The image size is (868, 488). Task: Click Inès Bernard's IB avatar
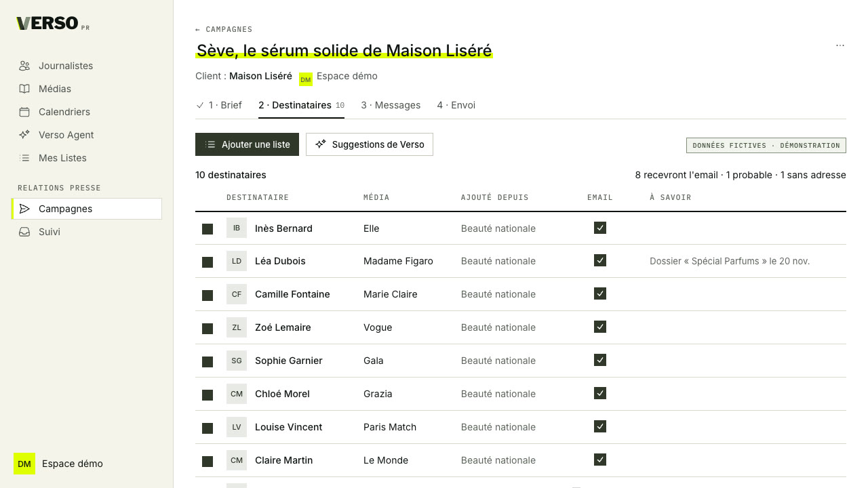[237, 228]
